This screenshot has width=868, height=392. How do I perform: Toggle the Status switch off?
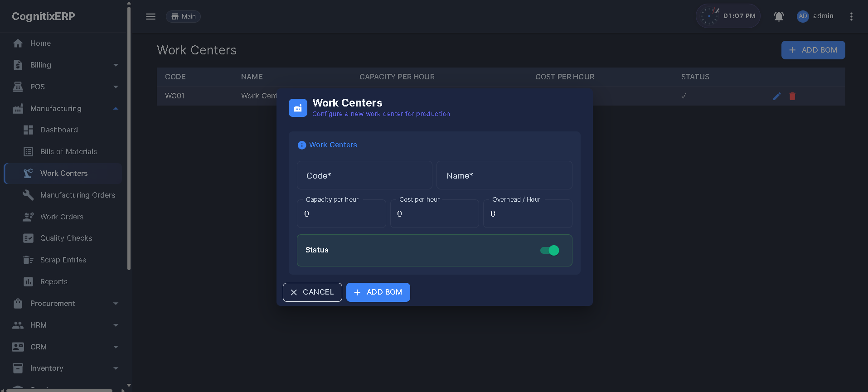tap(549, 250)
